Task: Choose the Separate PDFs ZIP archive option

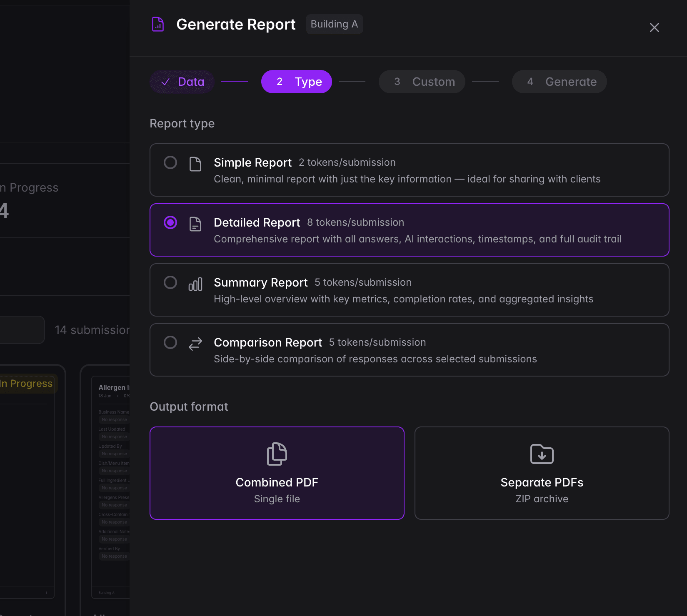Action: pos(541,473)
